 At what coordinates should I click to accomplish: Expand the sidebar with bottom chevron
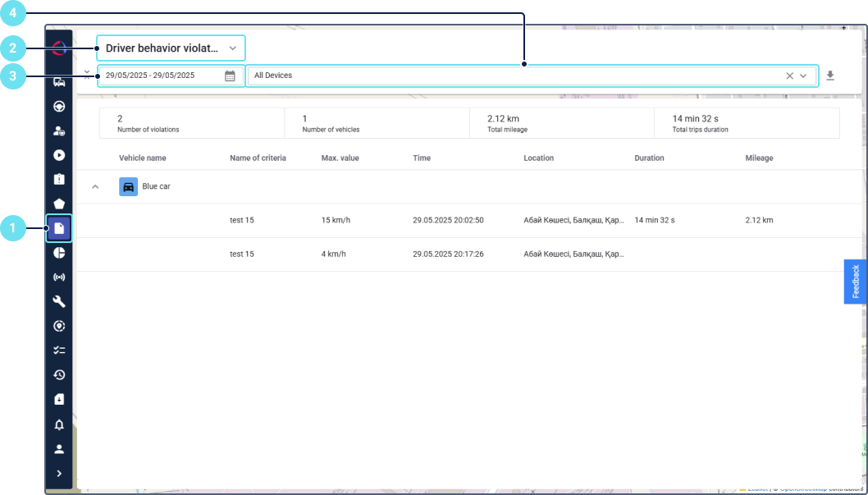point(59,474)
